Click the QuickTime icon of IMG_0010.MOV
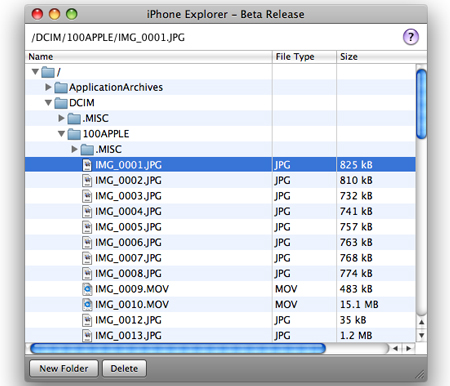This screenshot has width=450, height=386. 87,304
